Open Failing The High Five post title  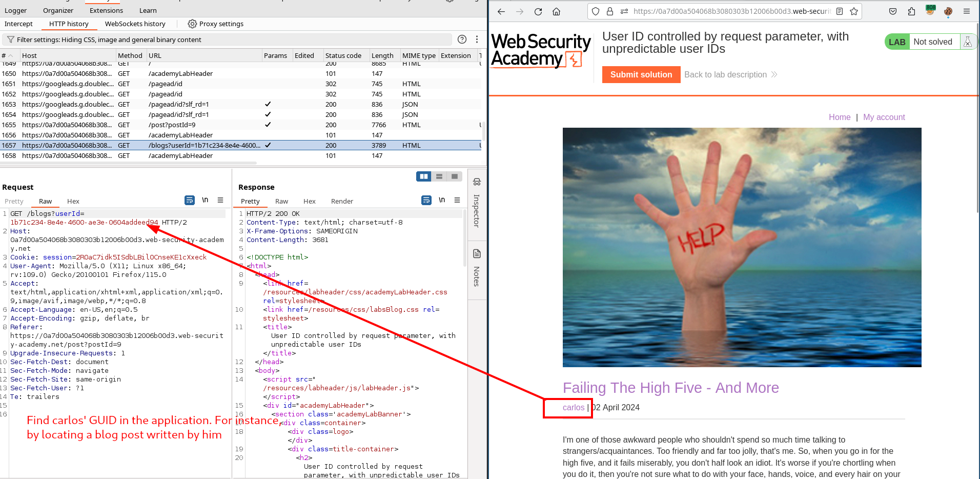(671, 388)
